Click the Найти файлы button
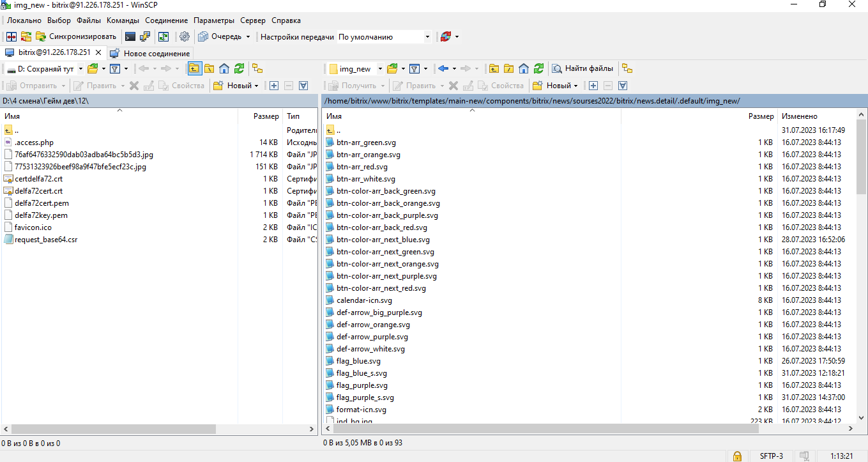The image size is (868, 462). 582,68
